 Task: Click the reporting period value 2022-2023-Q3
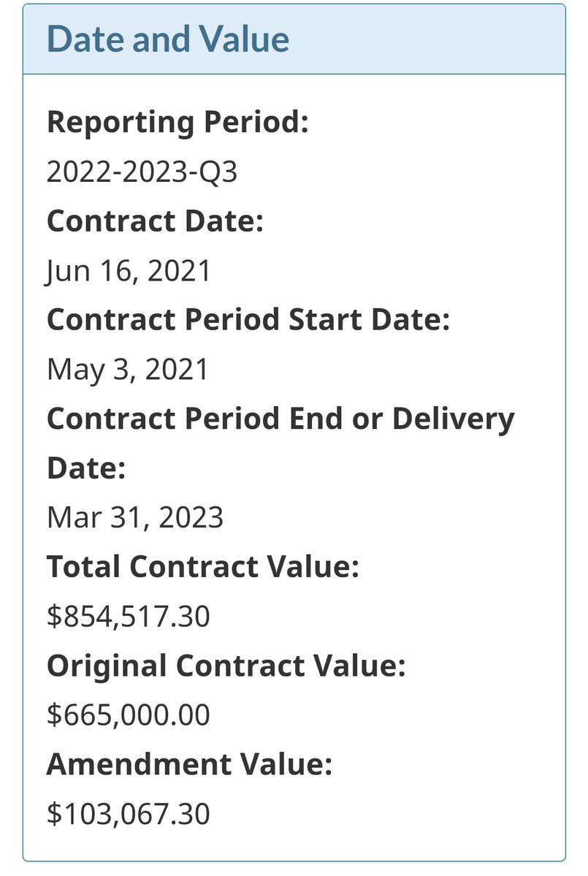(x=142, y=172)
